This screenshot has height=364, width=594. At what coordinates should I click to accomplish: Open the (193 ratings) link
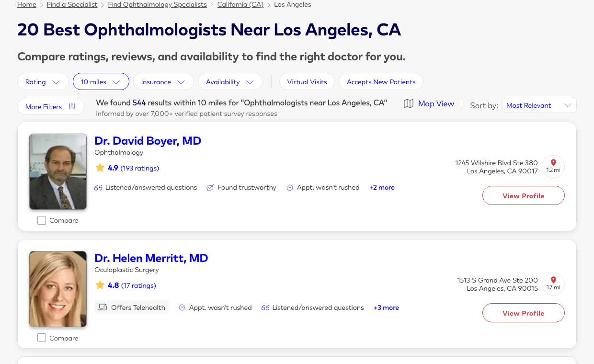139,168
